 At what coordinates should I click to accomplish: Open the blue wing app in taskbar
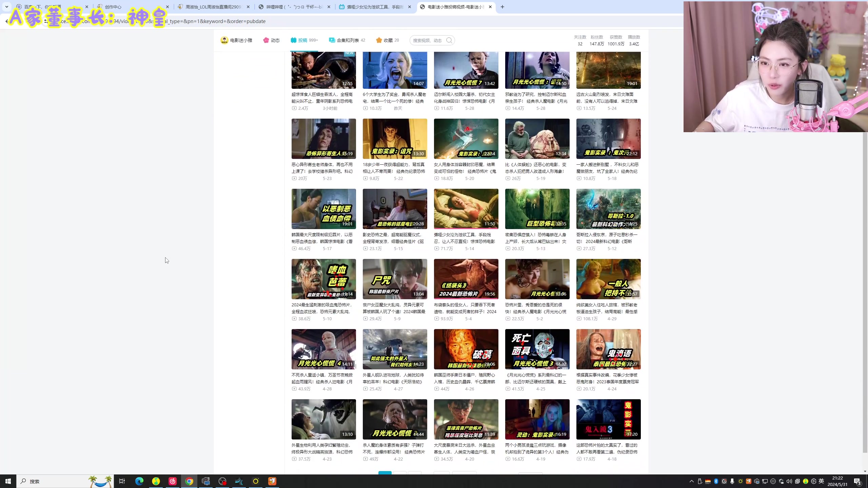click(239, 481)
